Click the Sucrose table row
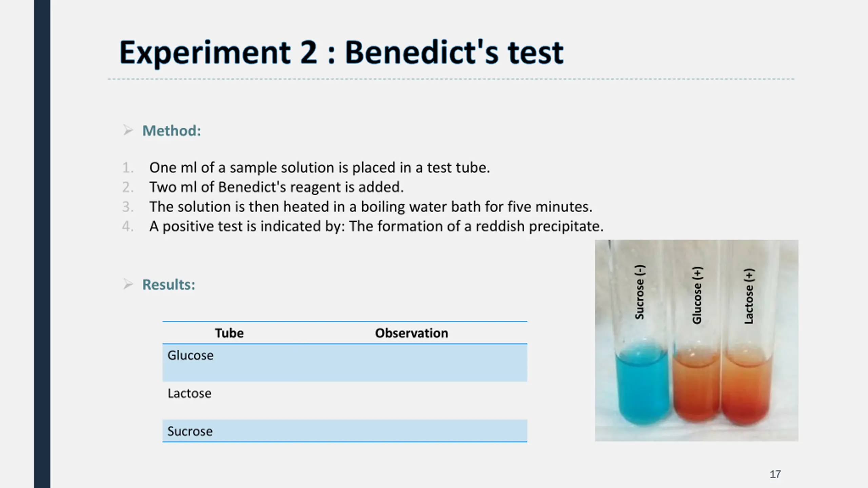This screenshot has height=488, width=868. pos(345,431)
